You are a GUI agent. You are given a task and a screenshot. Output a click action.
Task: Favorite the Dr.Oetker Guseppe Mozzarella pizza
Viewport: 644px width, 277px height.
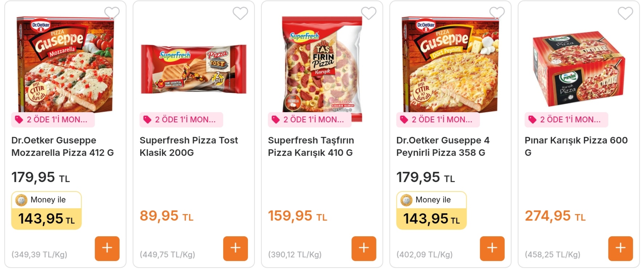(112, 13)
